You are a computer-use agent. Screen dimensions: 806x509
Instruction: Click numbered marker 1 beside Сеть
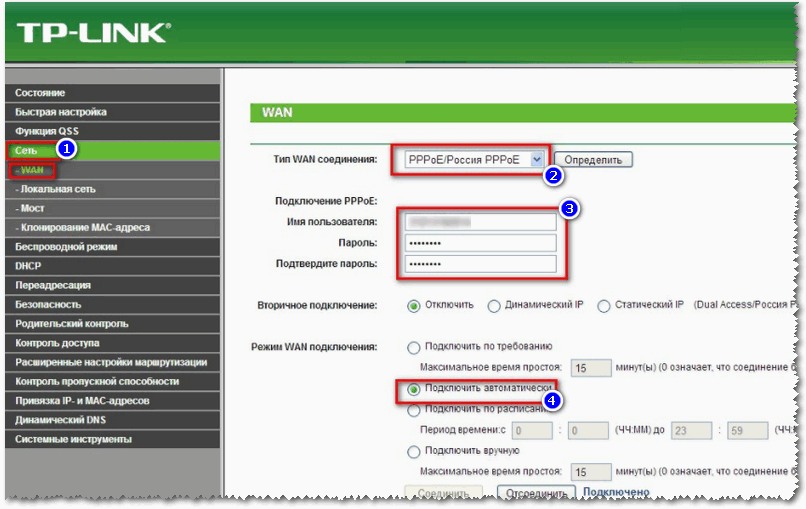click(66, 150)
